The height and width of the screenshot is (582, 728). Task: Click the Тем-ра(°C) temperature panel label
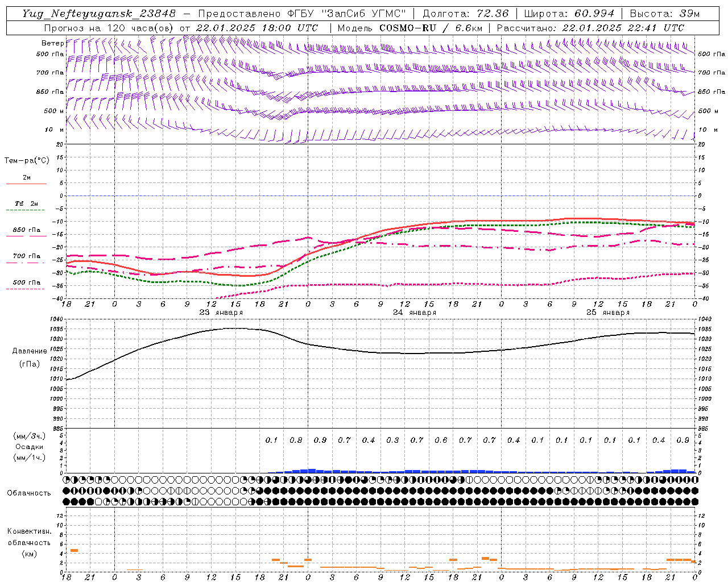click(27, 161)
